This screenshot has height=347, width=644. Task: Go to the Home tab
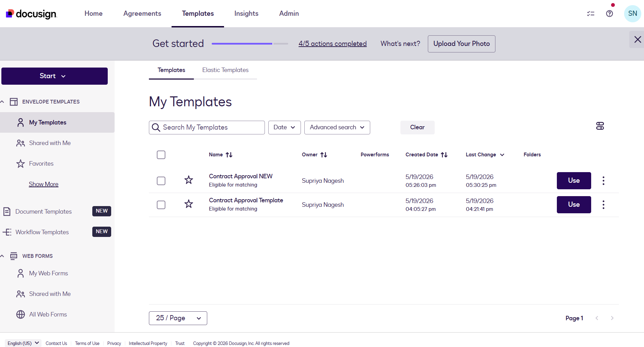tap(94, 13)
